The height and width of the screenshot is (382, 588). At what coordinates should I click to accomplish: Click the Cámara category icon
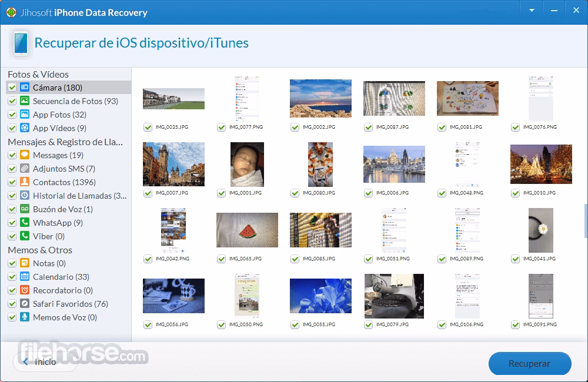[x=25, y=88]
